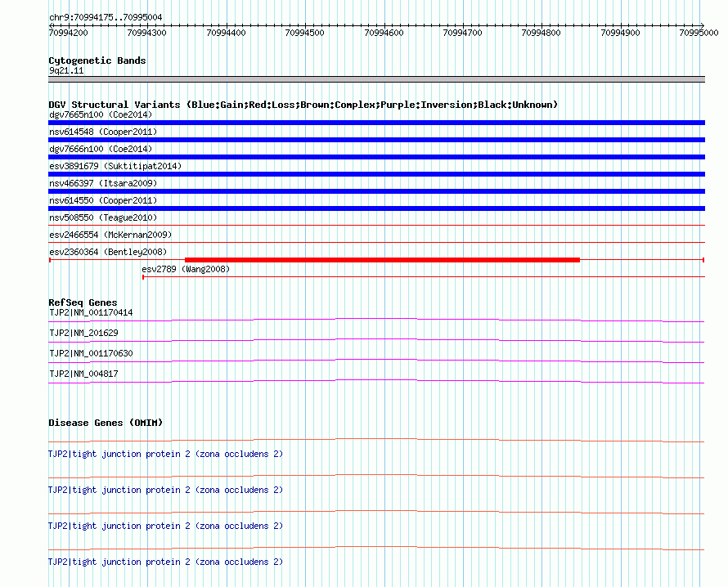Open variant nsv614548 (Cooper2011) label
Screen dimensions: 728x587
[x=103, y=132]
